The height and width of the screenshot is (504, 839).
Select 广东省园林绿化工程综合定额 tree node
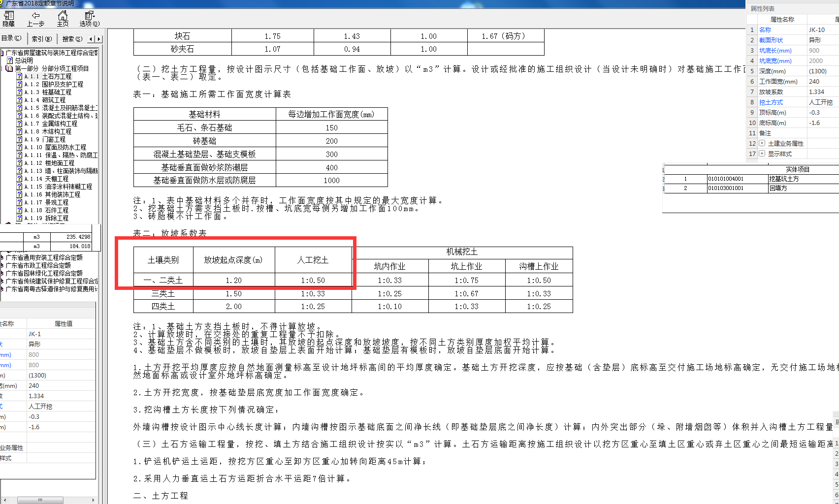[x=44, y=273]
